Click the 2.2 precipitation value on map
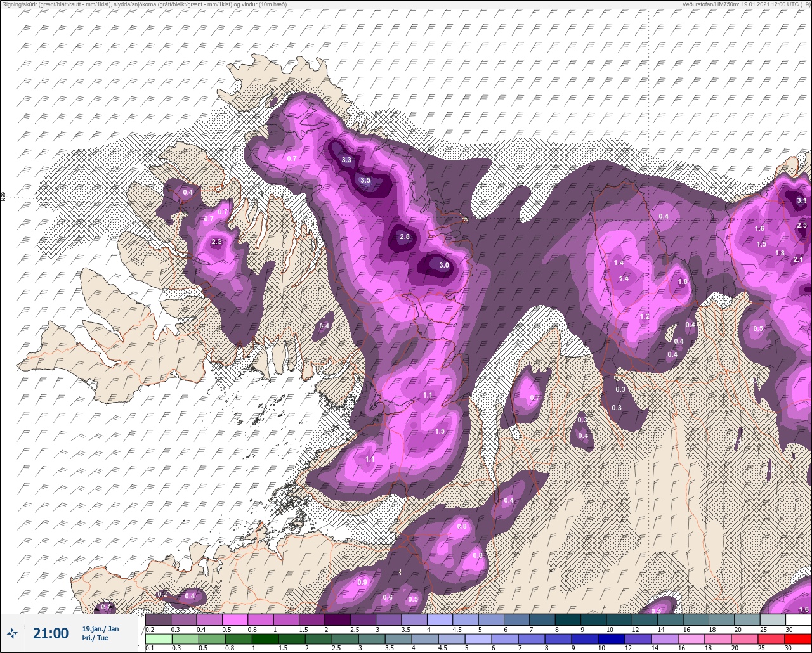Image resolution: width=812 pixels, height=653 pixels. (216, 242)
